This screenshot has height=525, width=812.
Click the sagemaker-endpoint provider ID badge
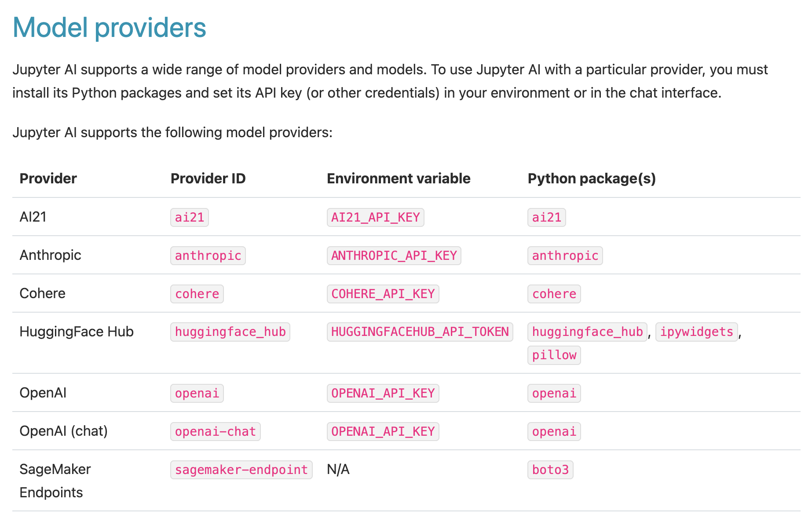(241, 470)
